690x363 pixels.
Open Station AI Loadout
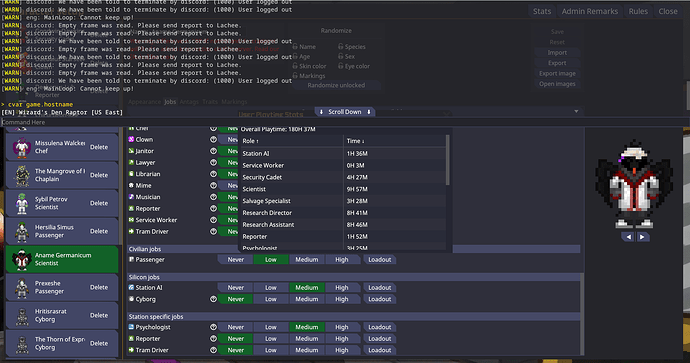[x=379, y=288]
